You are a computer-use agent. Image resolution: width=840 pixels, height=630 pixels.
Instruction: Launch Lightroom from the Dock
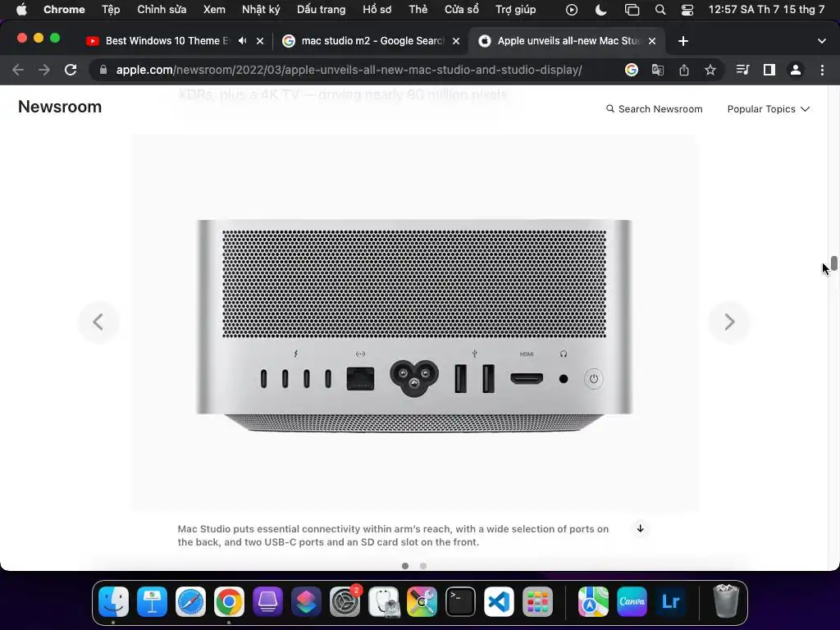671,601
